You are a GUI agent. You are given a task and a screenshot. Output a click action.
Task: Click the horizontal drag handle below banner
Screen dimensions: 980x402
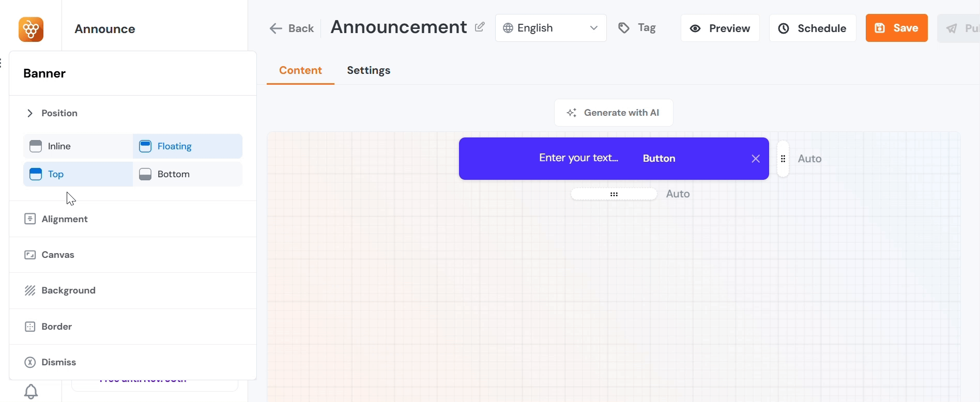click(614, 194)
